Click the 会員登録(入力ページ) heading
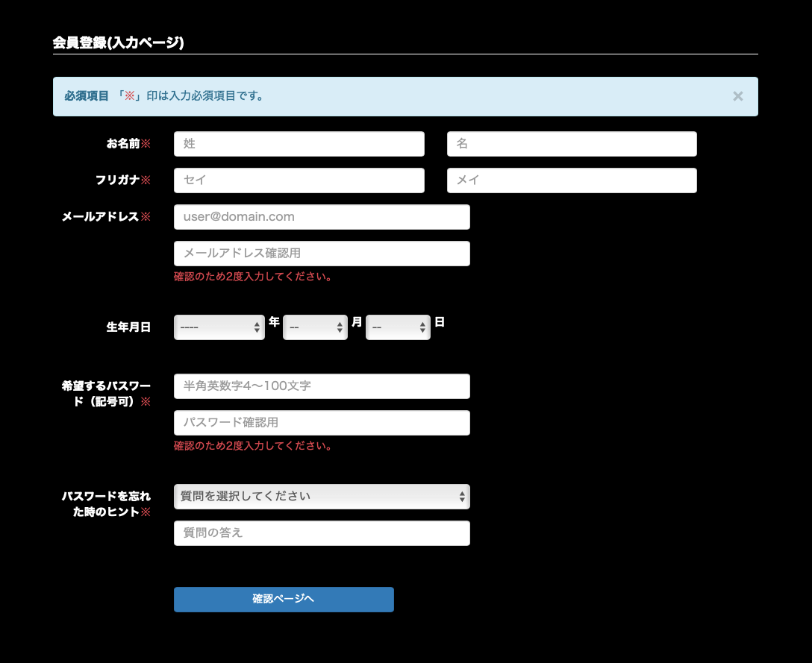Image resolution: width=812 pixels, height=663 pixels. coord(118,43)
